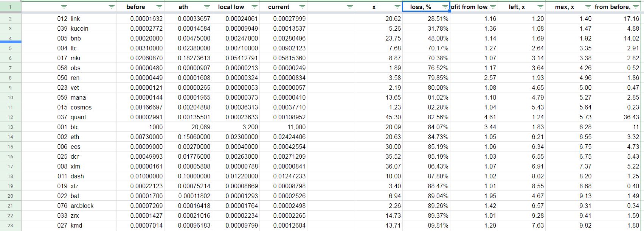Click quant's from-before value 36.43

tap(617, 117)
